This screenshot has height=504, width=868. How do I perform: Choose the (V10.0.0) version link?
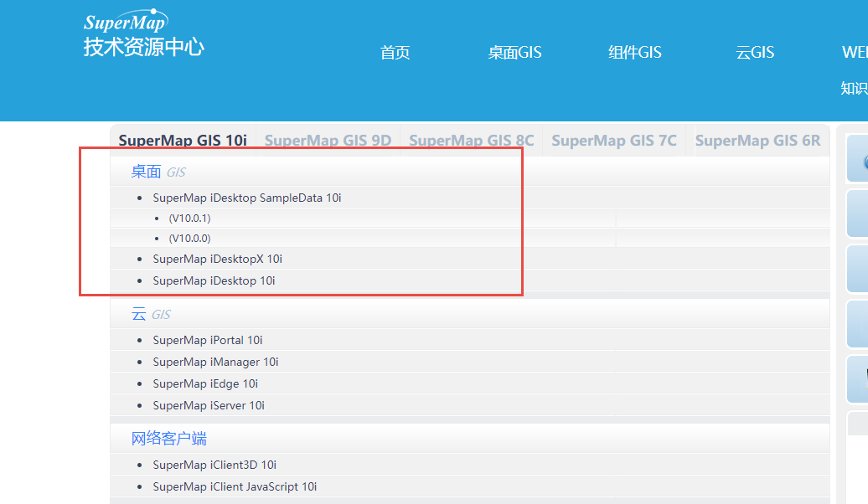[190, 239]
